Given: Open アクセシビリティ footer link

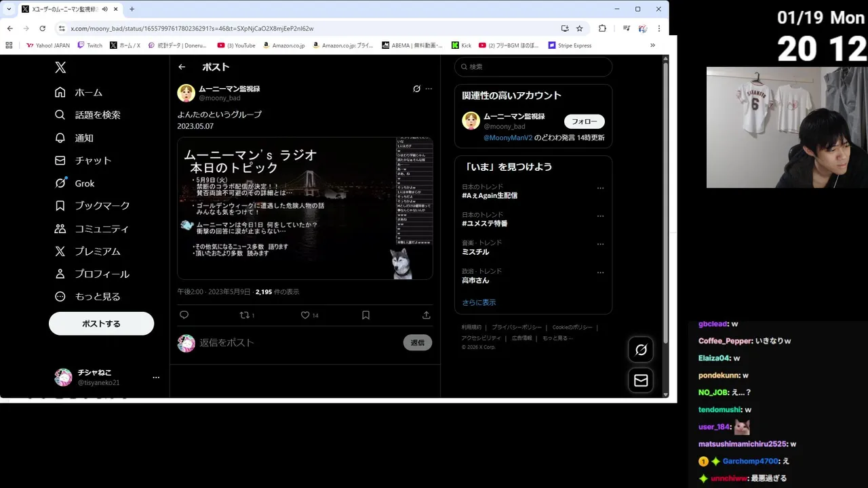Looking at the screenshot, I should [x=481, y=338].
